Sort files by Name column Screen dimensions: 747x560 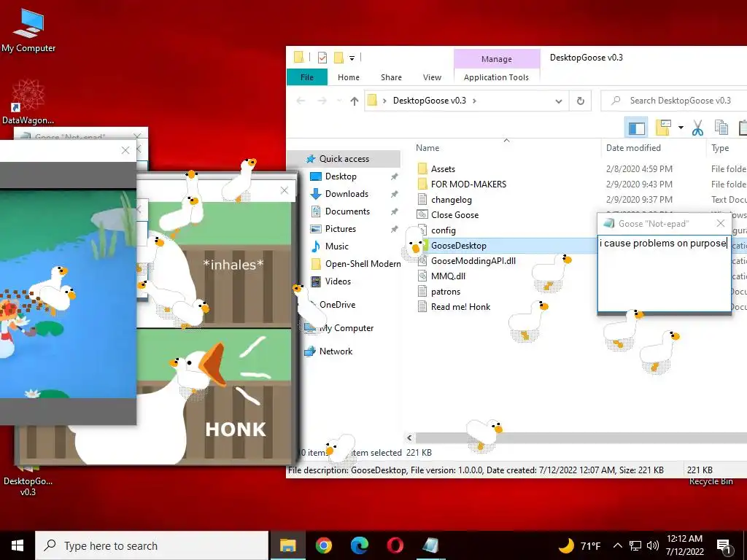(427, 147)
